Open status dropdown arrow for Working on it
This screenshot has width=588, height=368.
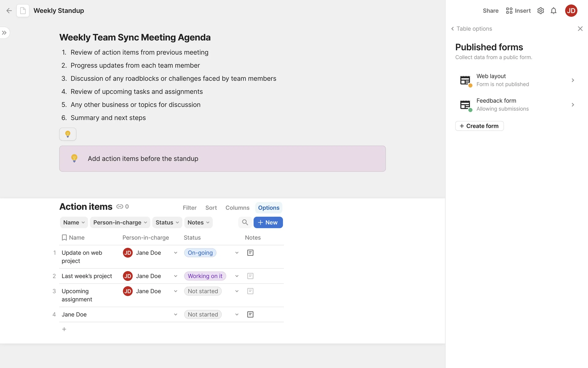[237, 276]
